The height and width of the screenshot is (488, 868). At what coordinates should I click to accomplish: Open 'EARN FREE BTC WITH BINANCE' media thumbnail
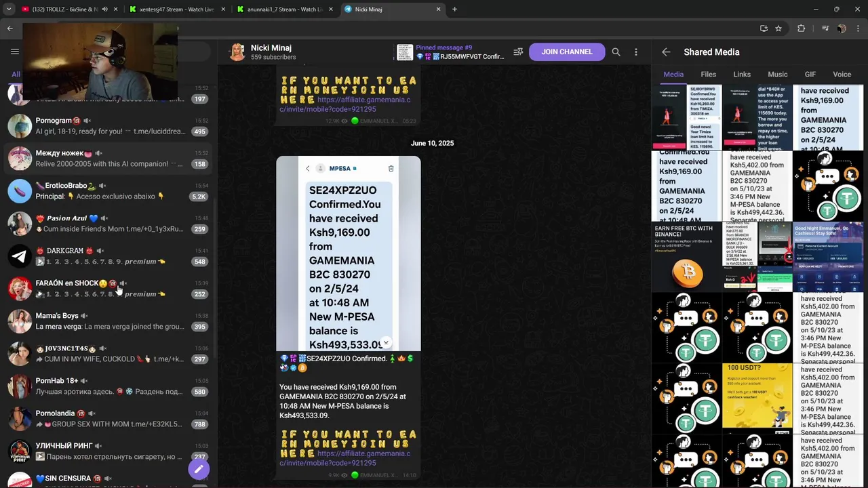pyautogui.click(x=686, y=257)
